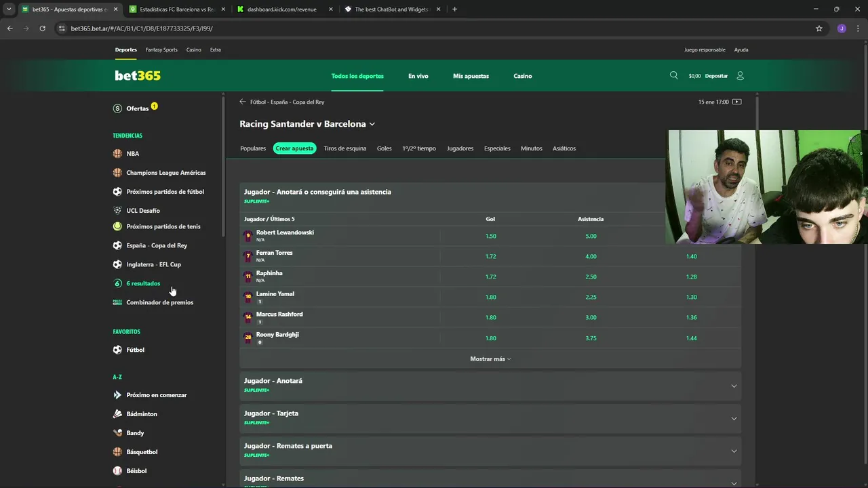Viewport: 868px width, 488px height.
Task: Bookmark the page with star icon
Action: 819,28
